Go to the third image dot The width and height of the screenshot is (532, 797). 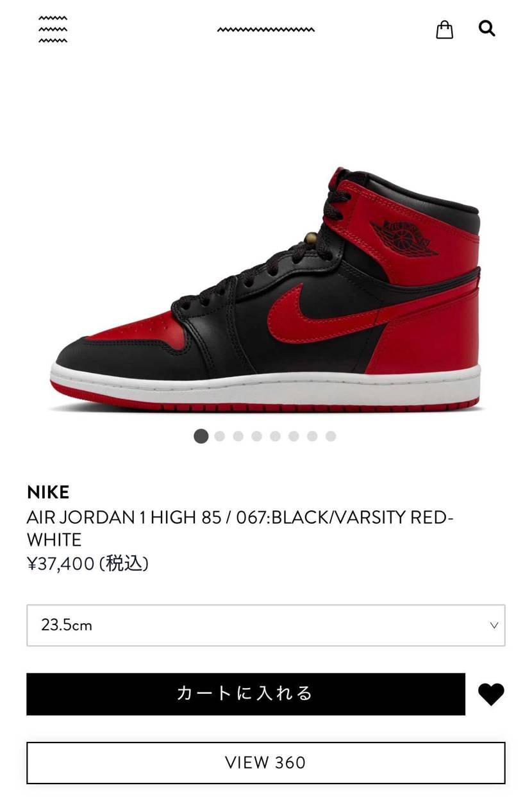(238, 436)
